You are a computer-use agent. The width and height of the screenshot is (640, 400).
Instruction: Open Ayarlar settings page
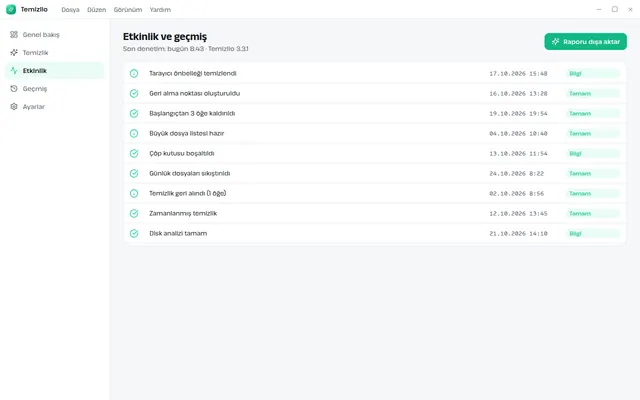tap(55, 107)
